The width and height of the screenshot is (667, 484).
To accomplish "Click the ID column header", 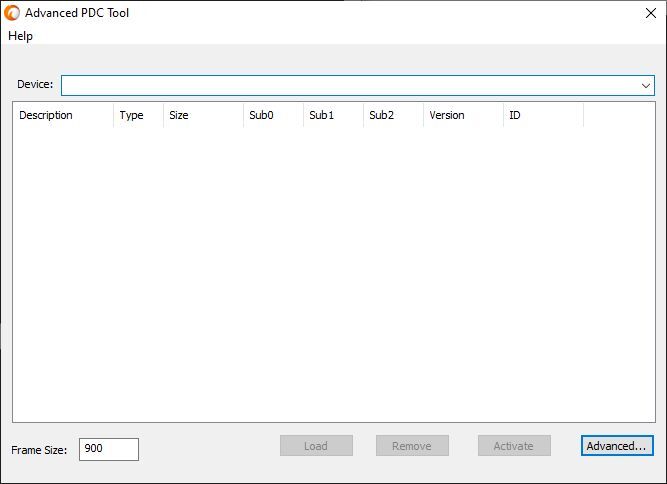I will tap(543, 115).
